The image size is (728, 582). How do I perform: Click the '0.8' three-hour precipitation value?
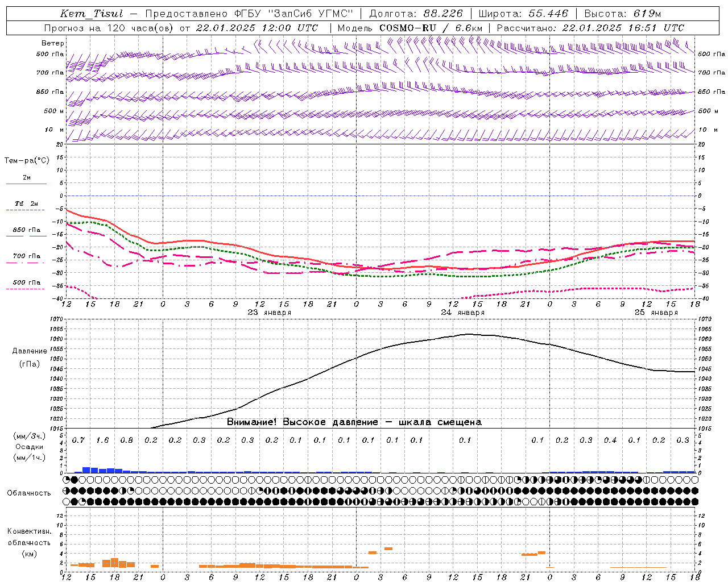[127, 440]
